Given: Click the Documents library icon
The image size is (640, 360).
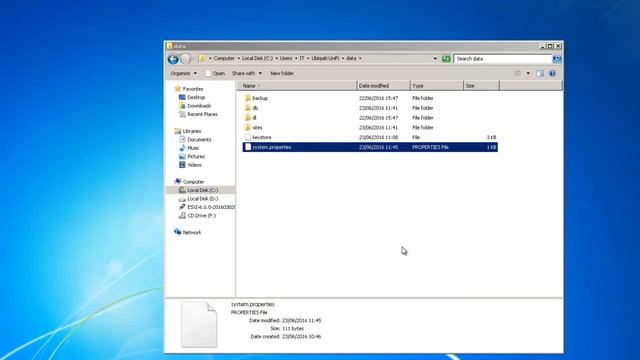Looking at the screenshot, I should click(x=182, y=140).
